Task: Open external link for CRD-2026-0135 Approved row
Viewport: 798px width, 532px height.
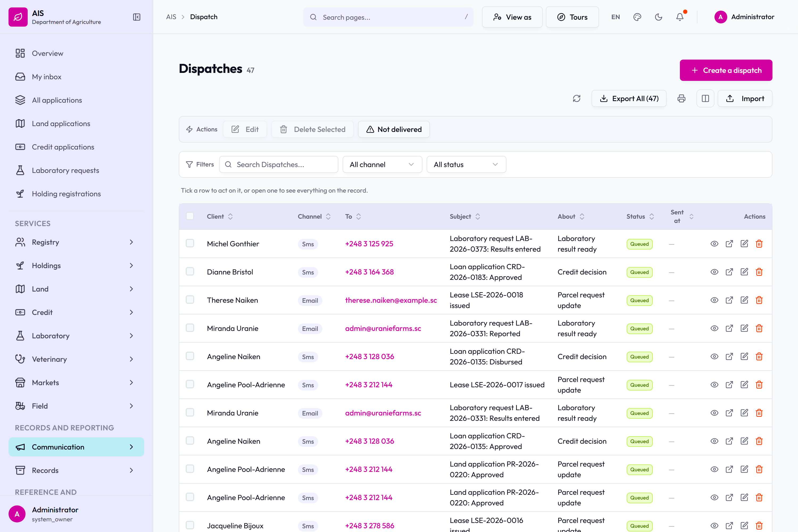Action: pyautogui.click(x=729, y=441)
